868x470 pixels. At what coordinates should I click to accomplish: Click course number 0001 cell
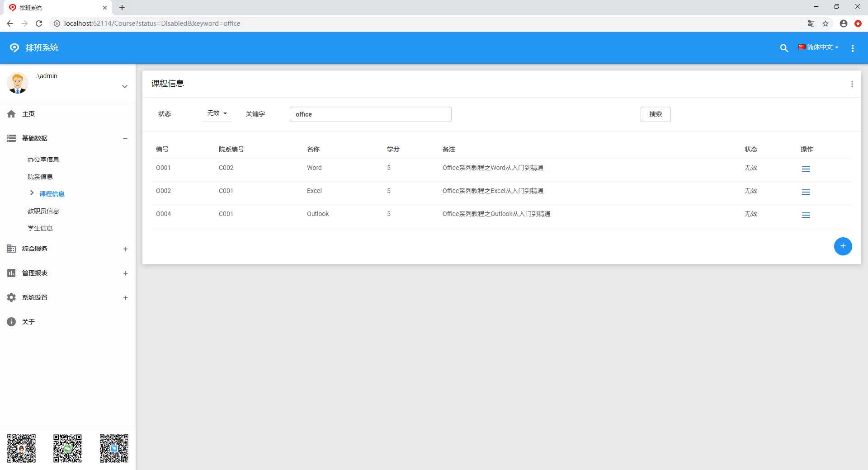click(x=163, y=168)
